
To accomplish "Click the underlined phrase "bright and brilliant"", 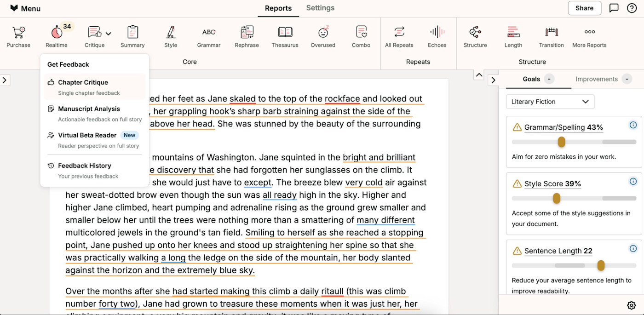I will [379, 157].
